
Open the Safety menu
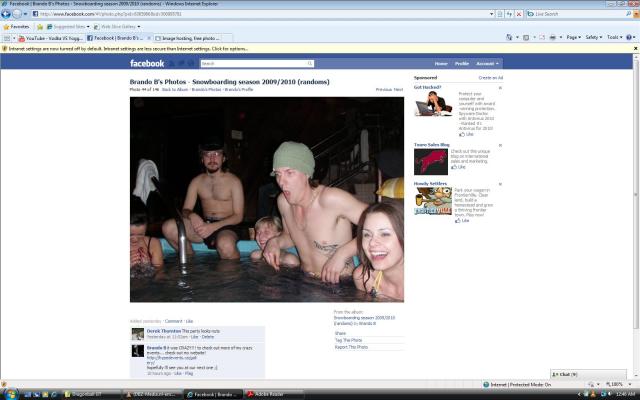[x=593, y=37]
